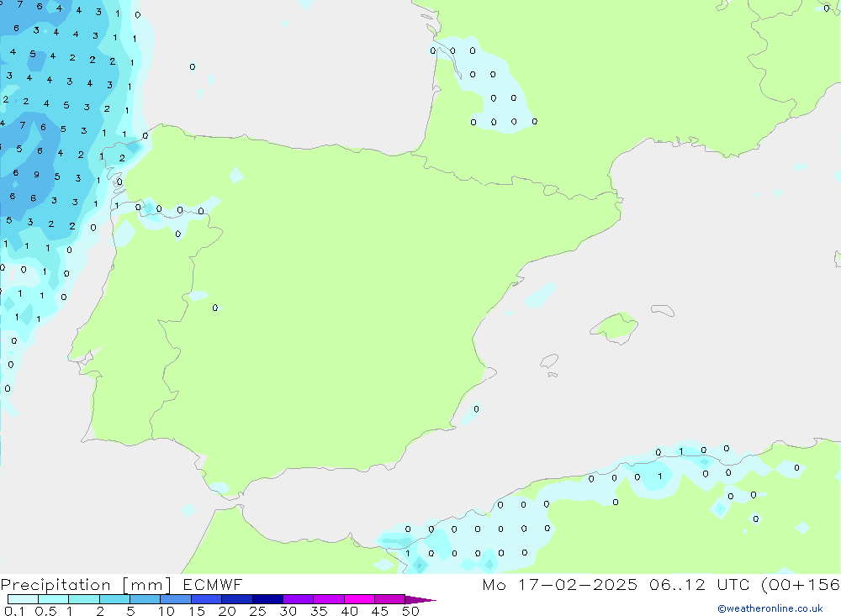Click the '35' legend scale value
Viewport: 841px width, 616px height.
coord(319,611)
